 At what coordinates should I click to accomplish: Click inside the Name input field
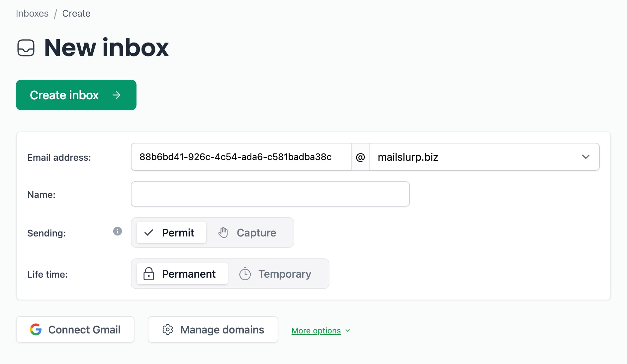click(270, 194)
